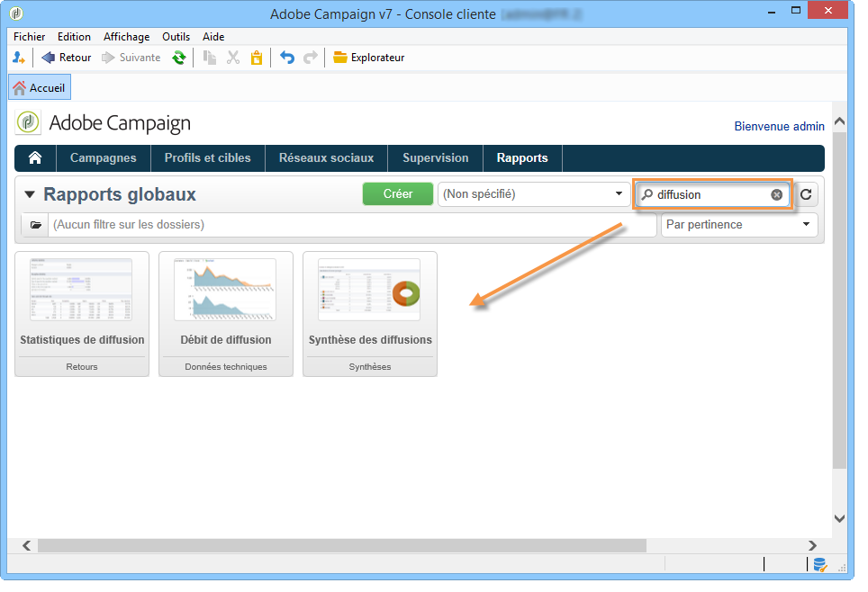Click the Synthèses category label
Screen dimensions: 868x592
click(x=370, y=367)
